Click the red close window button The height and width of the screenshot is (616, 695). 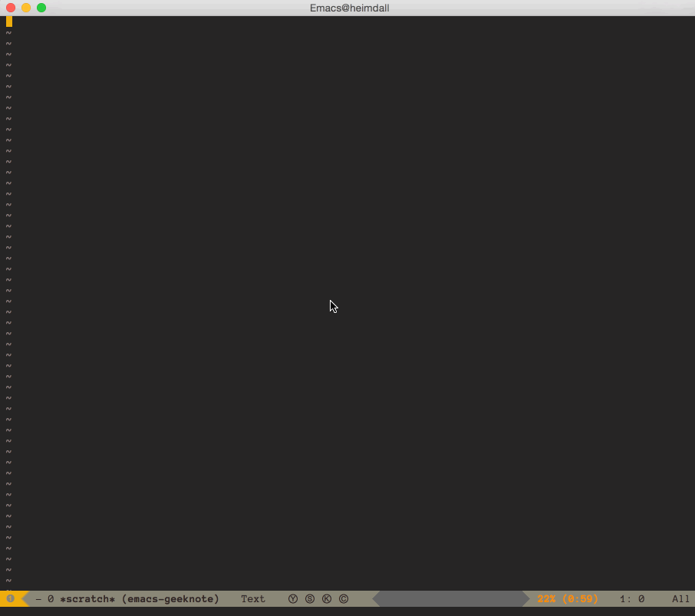click(11, 8)
